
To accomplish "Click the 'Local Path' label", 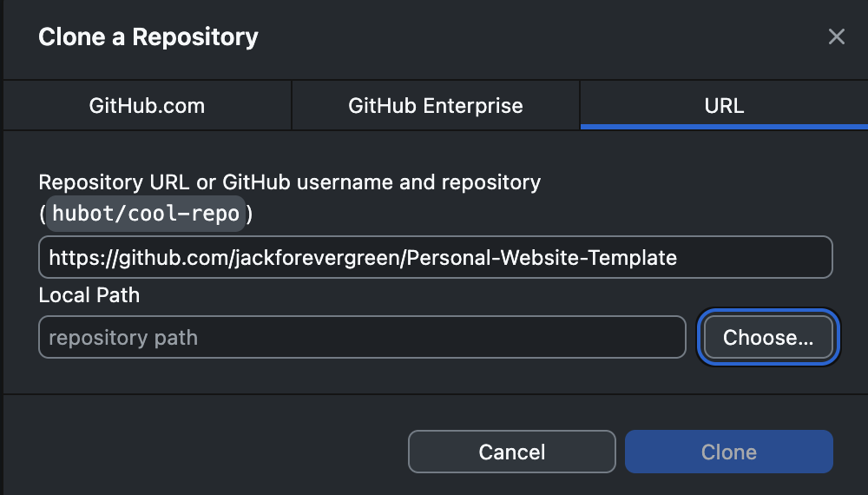I will click(x=89, y=294).
